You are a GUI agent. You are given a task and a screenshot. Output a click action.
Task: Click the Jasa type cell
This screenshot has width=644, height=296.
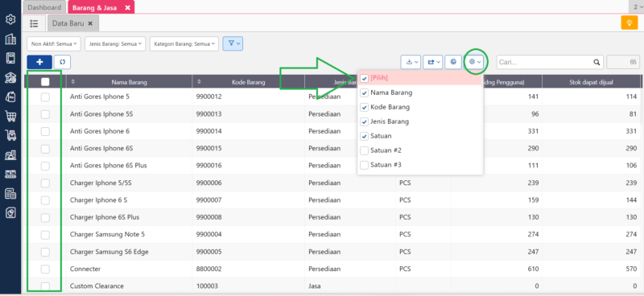(315, 286)
